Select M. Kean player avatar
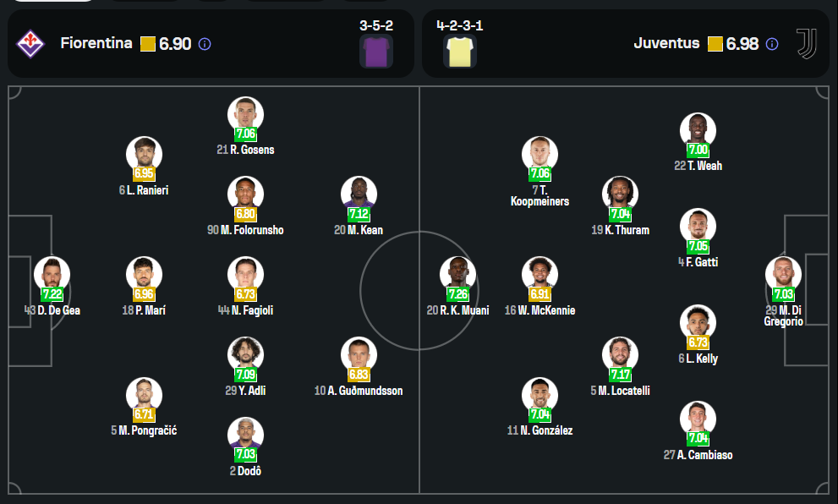838x504 pixels. [x=359, y=194]
